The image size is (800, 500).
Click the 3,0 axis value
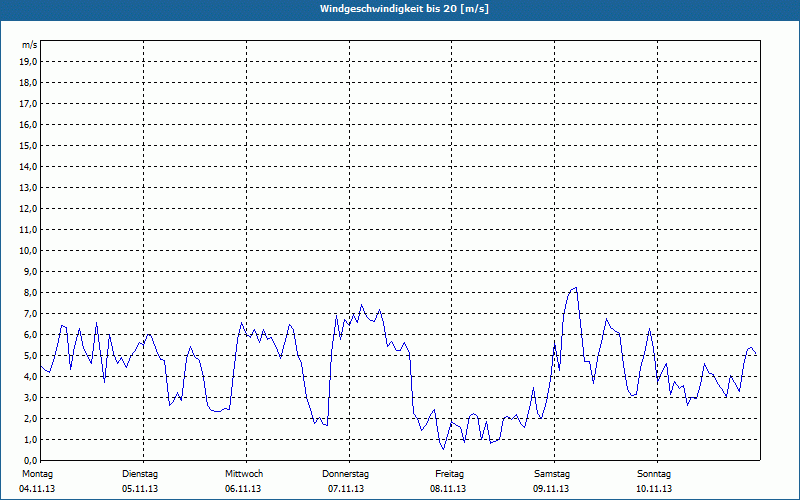[x=30, y=397]
